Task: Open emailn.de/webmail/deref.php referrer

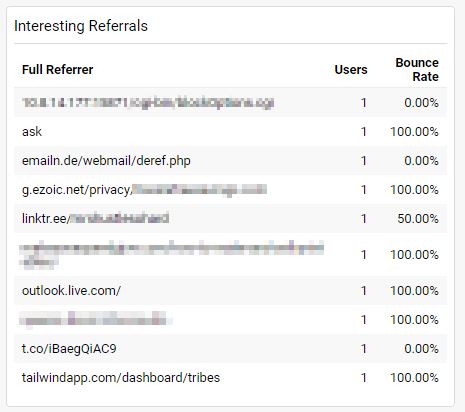Action: coord(106,161)
